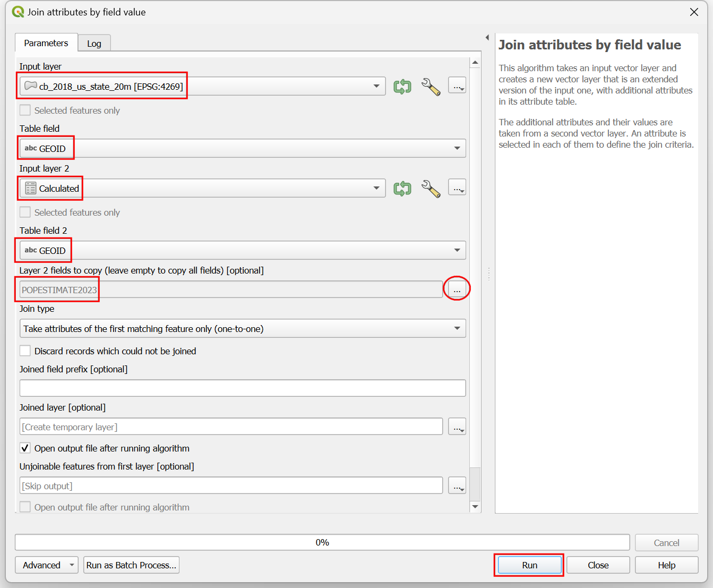
Task: Enable Discard records which could not be joined
Action: (x=25, y=351)
